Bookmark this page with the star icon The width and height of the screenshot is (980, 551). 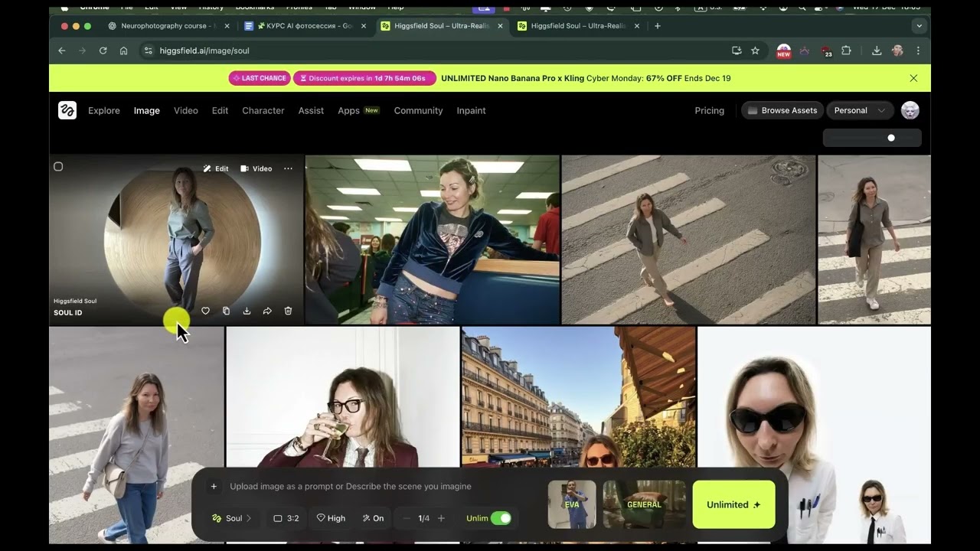pos(755,51)
